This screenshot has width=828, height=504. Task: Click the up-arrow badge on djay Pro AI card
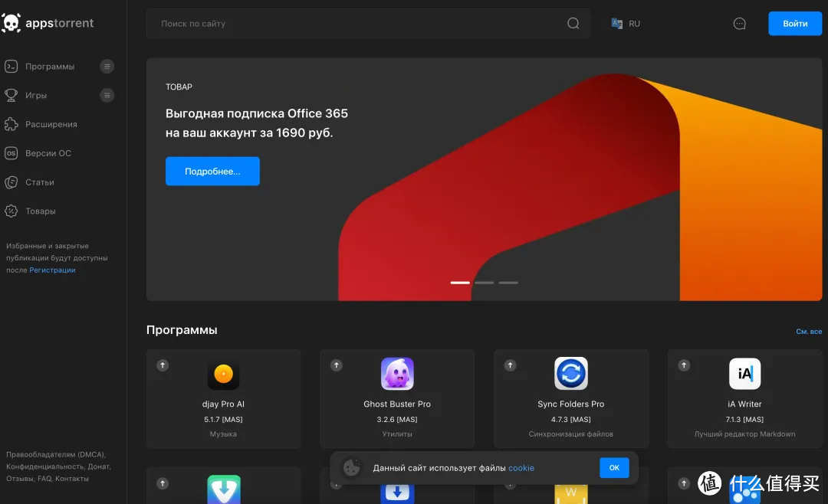click(163, 365)
